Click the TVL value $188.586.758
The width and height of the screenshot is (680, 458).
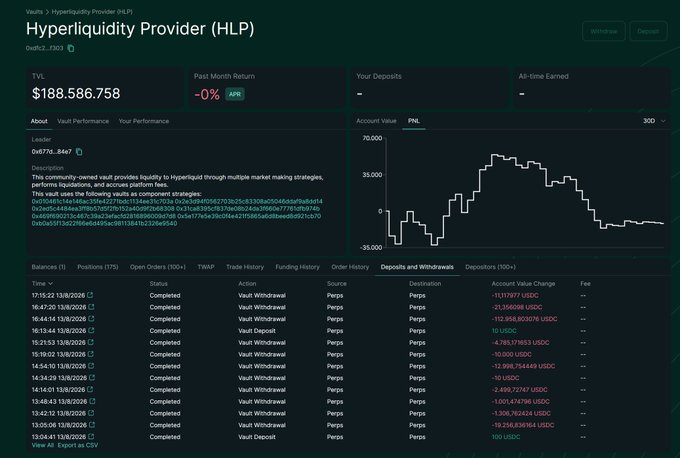76,94
